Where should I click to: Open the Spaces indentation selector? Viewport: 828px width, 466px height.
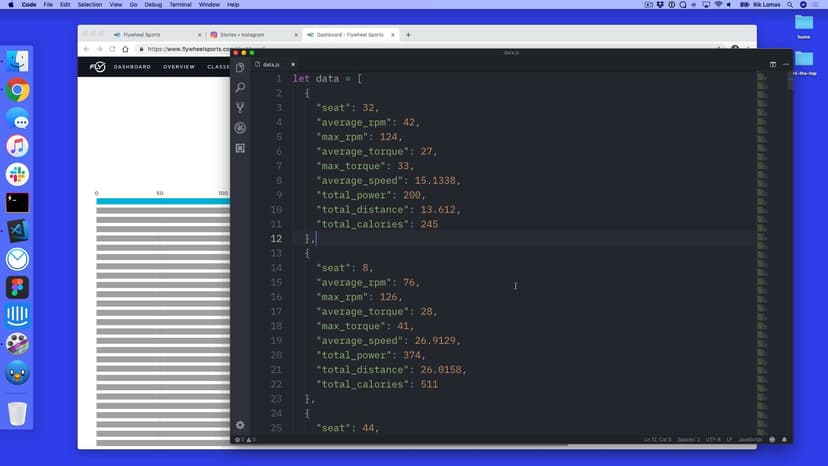tap(688, 440)
